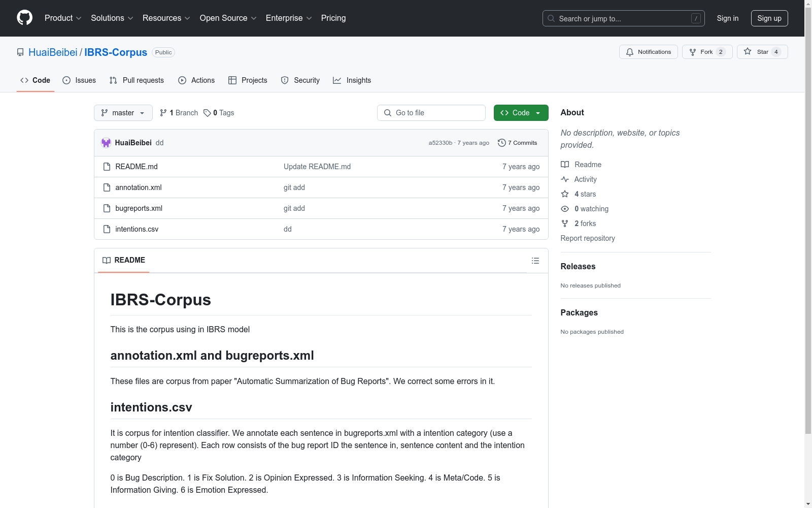This screenshot has height=508, width=812.
Task: Click the star icon next to 4 stars
Action: (x=565, y=194)
